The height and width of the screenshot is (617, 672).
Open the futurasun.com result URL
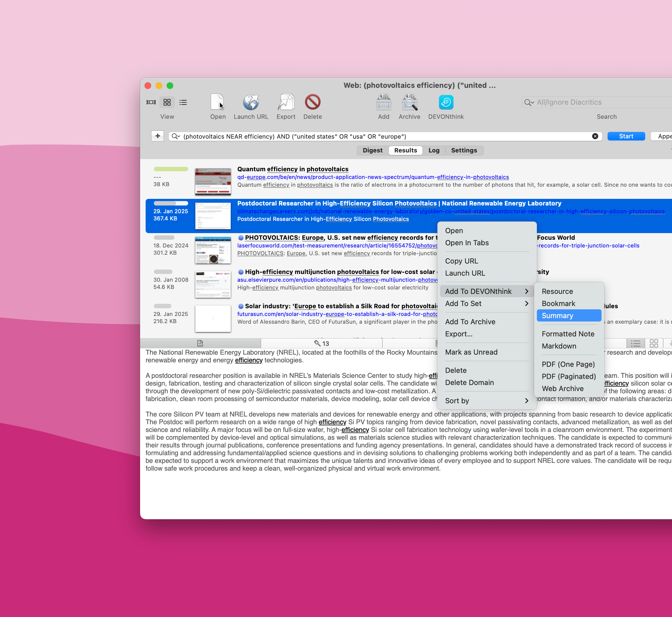click(x=337, y=314)
